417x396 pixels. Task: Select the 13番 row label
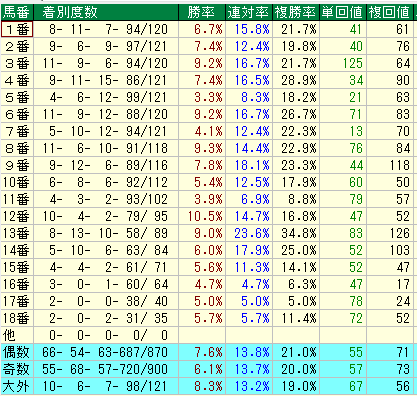click(17, 233)
